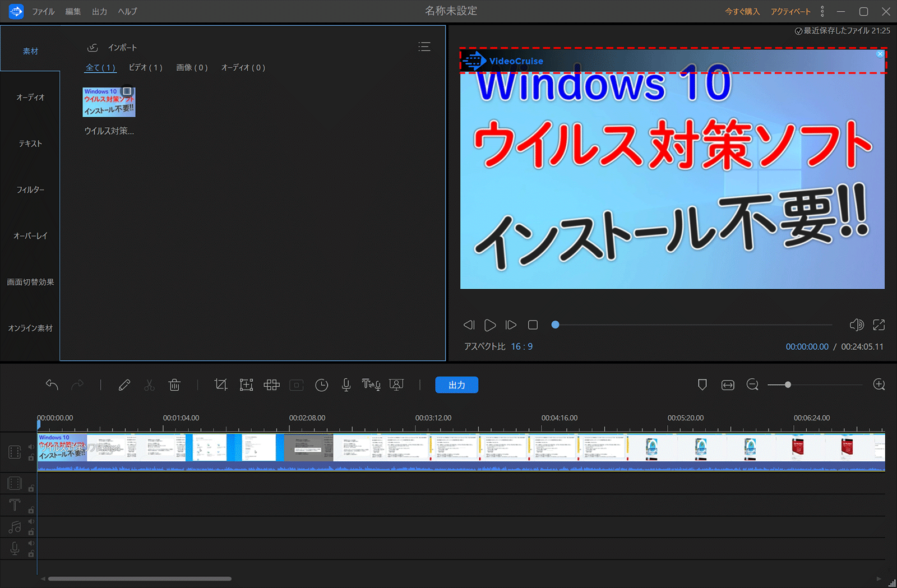The height and width of the screenshot is (588, 897).
Task: Click the アクティベート link
Action: click(x=790, y=11)
